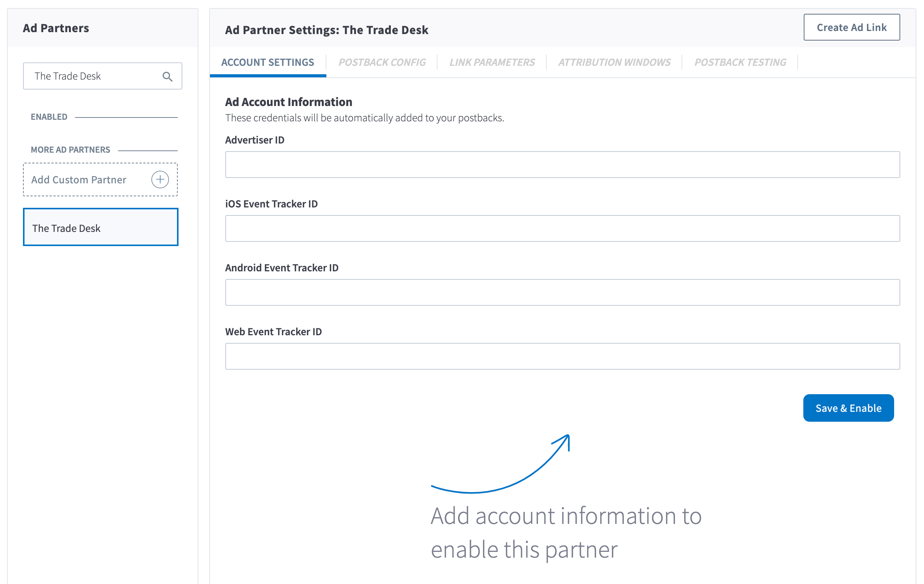The width and height of the screenshot is (924, 584).
Task: Switch to the Postback Testing tab
Action: tap(740, 62)
